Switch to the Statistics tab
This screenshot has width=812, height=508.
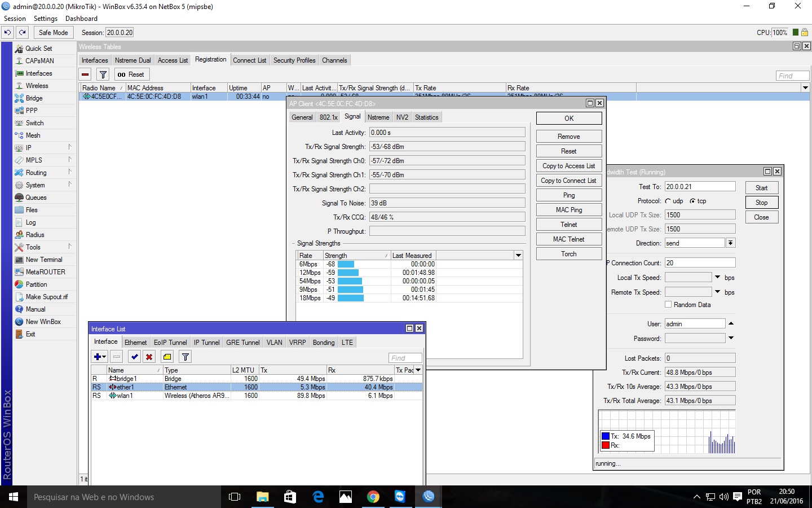pyautogui.click(x=426, y=117)
